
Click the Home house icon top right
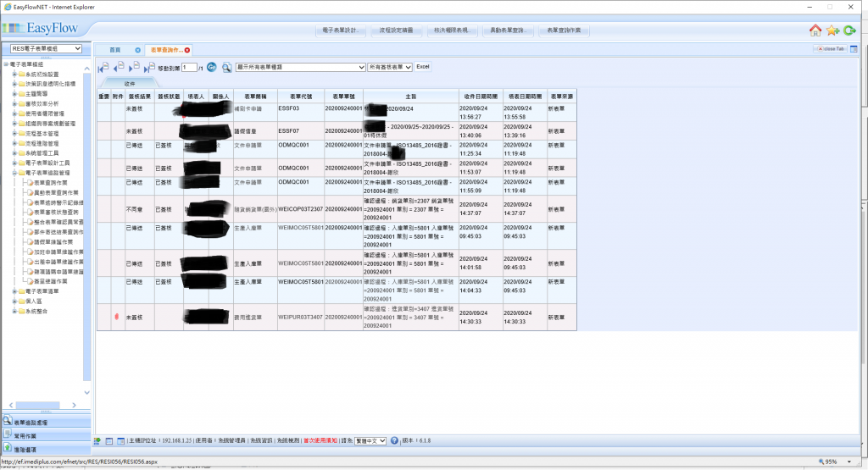tap(815, 30)
